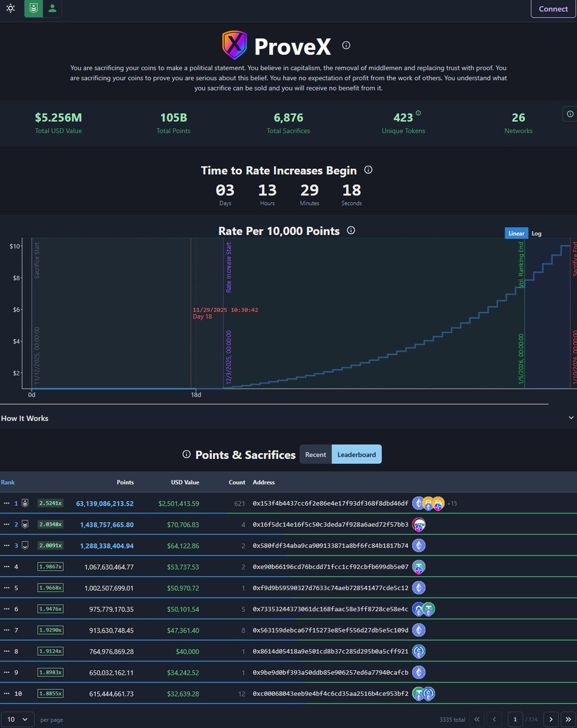Open points value 63,139,086,213.52
The image size is (577, 728).
pyautogui.click(x=104, y=503)
